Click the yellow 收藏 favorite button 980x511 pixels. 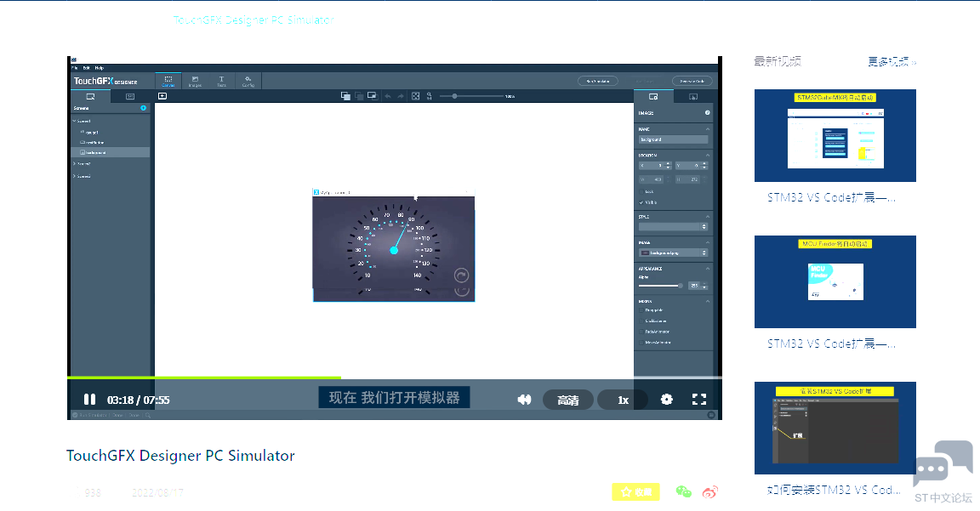coord(635,492)
